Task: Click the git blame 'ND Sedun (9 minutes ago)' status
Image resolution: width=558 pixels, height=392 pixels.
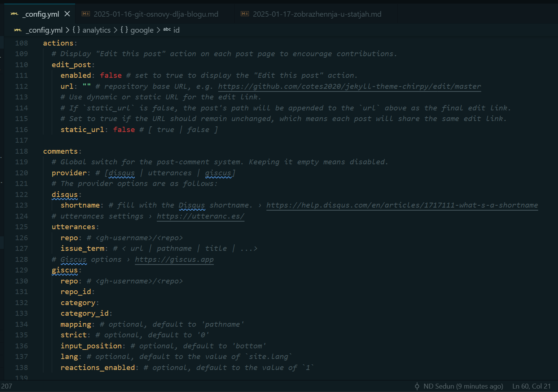Action: point(463,386)
